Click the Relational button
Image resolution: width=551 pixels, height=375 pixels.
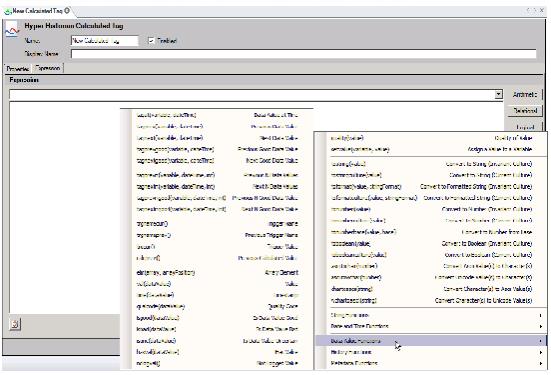tap(525, 111)
